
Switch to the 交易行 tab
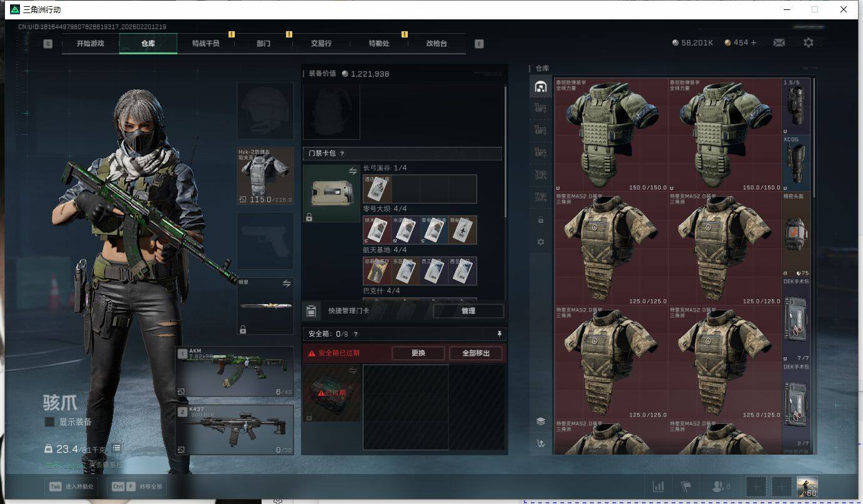pyautogui.click(x=321, y=44)
